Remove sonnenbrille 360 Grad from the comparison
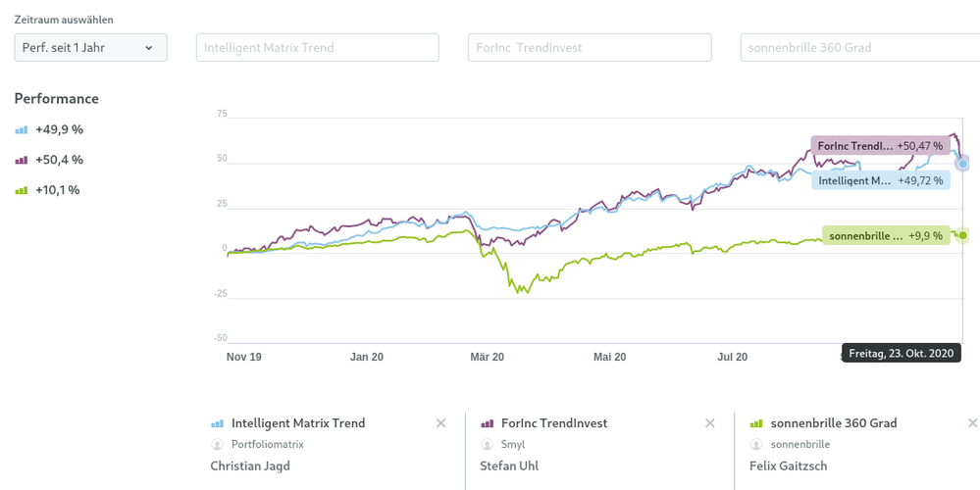The height and width of the screenshot is (490, 980). pyautogui.click(x=972, y=423)
